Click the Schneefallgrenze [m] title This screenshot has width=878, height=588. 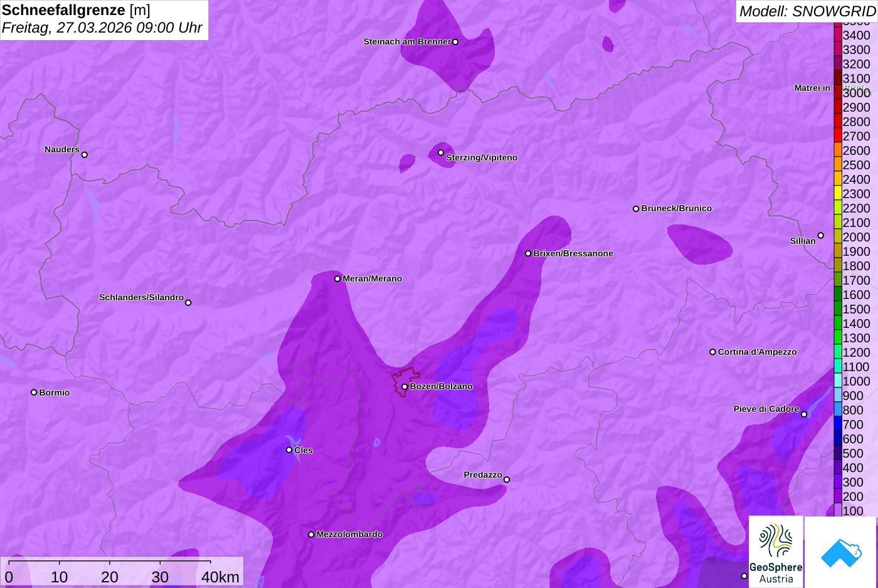click(x=76, y=10)
